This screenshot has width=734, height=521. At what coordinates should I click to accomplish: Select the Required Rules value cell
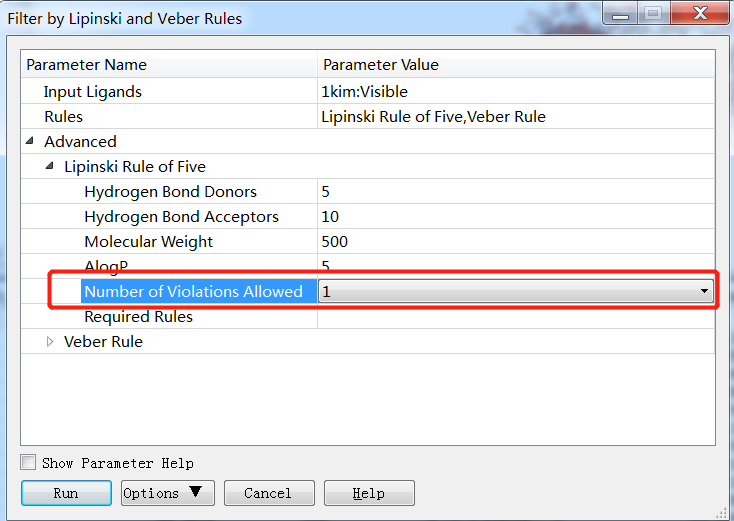(x=516, y=316)
